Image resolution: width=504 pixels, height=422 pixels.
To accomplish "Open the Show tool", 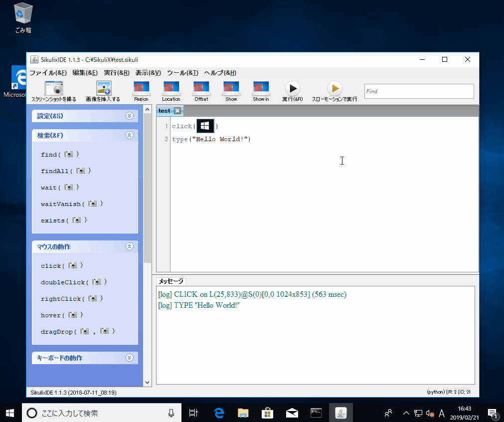I will [x=231, y=91].
